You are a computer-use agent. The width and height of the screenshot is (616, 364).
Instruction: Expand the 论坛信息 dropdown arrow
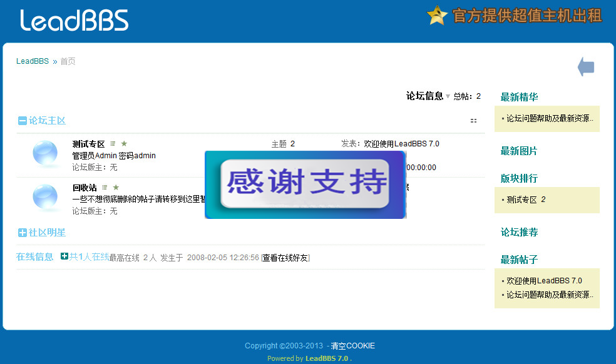(x=448, y=96)
